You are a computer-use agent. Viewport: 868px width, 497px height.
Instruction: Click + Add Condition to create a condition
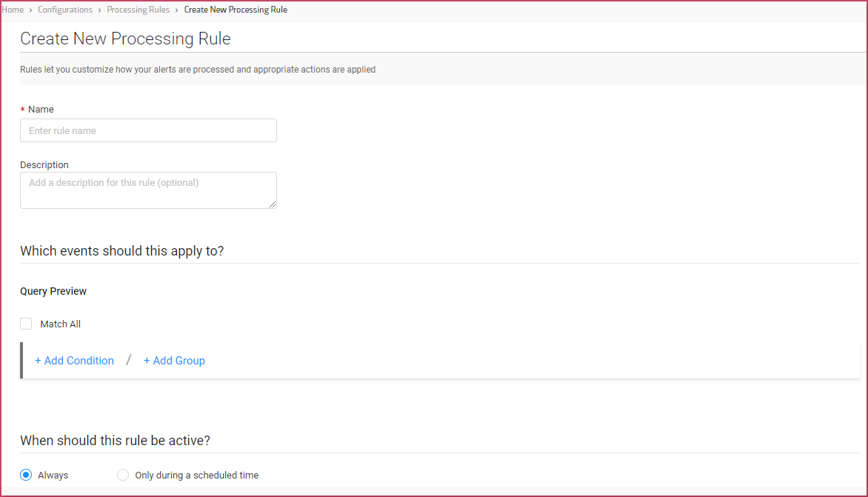click(x=74, y=360)
